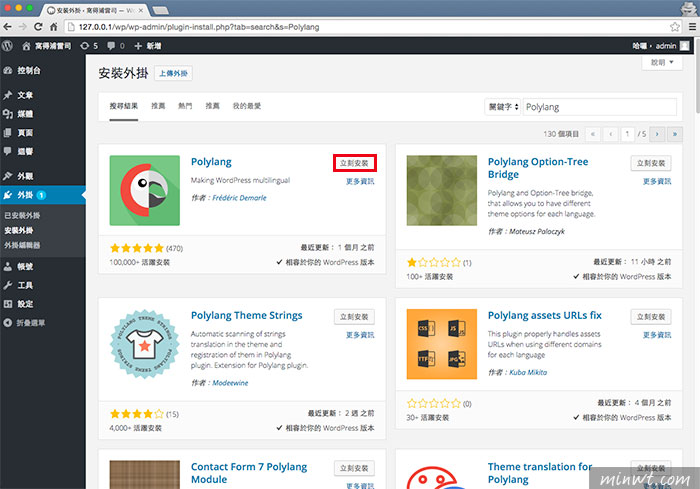Open 更多資訊 for Polylang Option-Tree Bridge

click(657, 181)
